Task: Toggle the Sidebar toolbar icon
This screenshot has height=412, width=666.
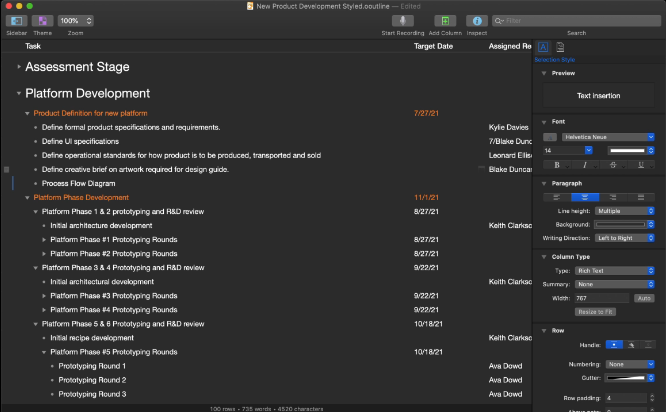Action: [17, 20]
